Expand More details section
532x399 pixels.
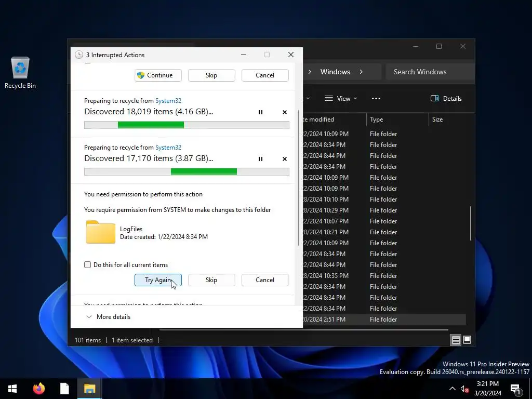[x=108, y=317]
